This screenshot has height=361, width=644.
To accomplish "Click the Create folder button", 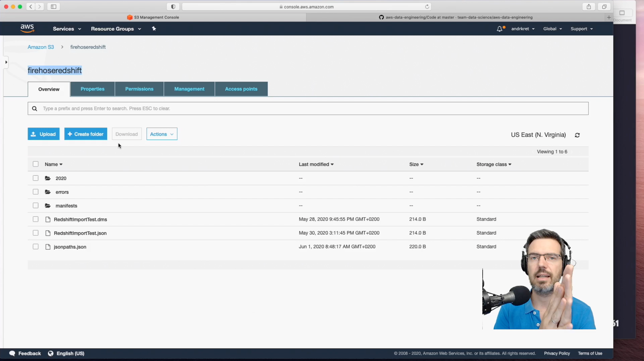I will [x=86, y=134].
